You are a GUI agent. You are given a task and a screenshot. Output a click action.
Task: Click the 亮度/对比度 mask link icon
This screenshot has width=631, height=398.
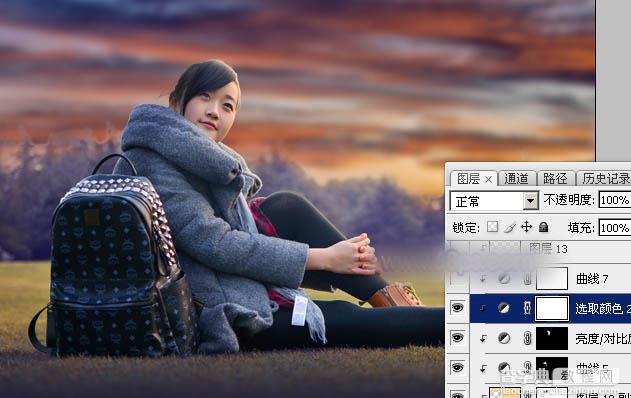tap(527, 338)
